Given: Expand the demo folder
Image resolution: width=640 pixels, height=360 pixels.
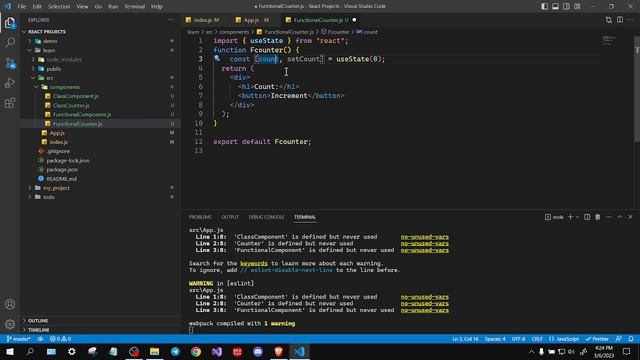Looking at the screenshot, I should (100, 41).
